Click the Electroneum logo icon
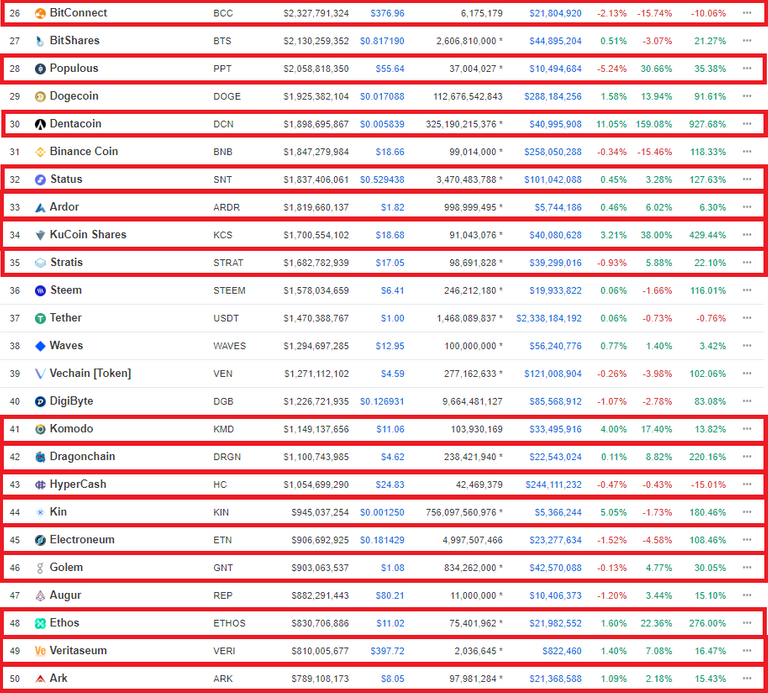The width and height of the screenshot is (768, 693). click(x=40, y=540)
